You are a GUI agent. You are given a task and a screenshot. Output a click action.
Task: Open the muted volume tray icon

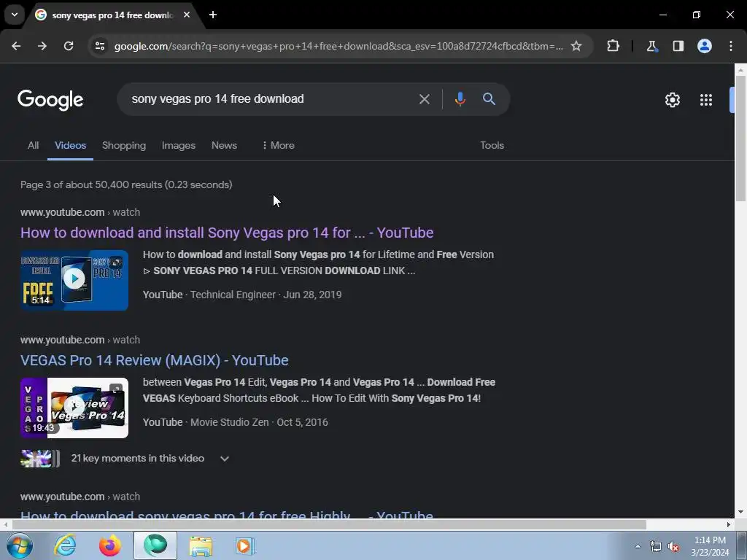(x=673, y=546)
